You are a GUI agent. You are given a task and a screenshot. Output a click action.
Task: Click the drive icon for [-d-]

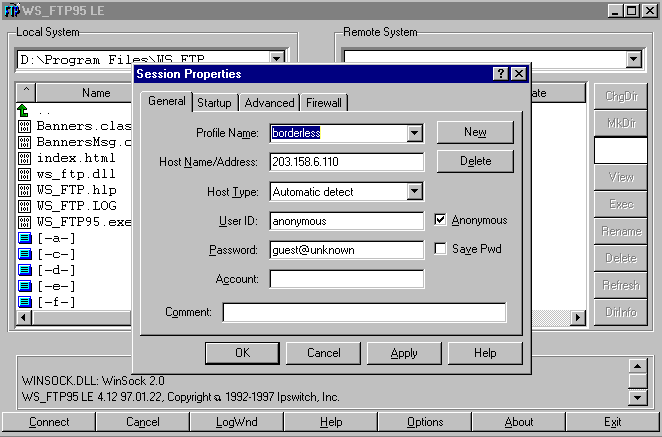tap(25, 270)
